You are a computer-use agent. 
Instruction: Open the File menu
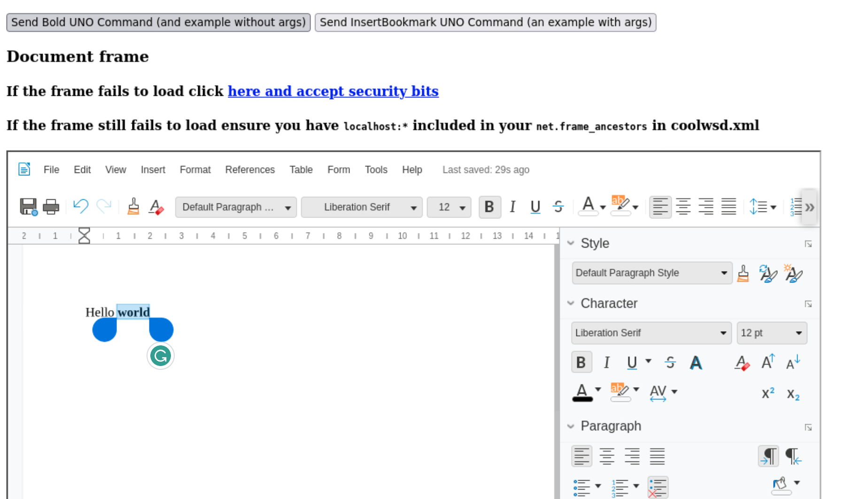51,170
